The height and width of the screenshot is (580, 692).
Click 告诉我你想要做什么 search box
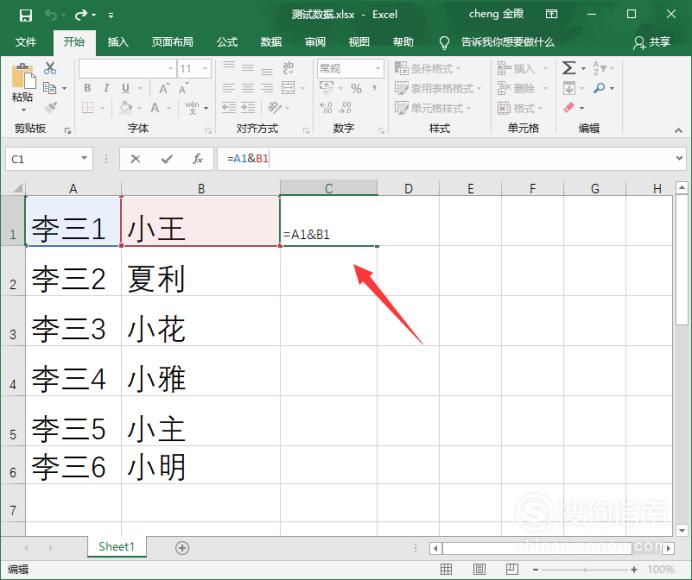click(508, 42)
